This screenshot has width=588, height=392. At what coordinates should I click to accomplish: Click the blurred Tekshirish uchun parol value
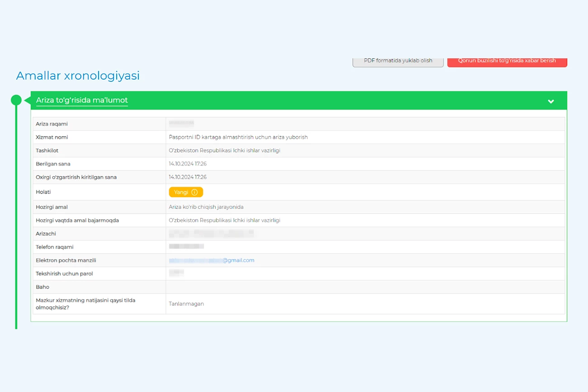point(176,273)
